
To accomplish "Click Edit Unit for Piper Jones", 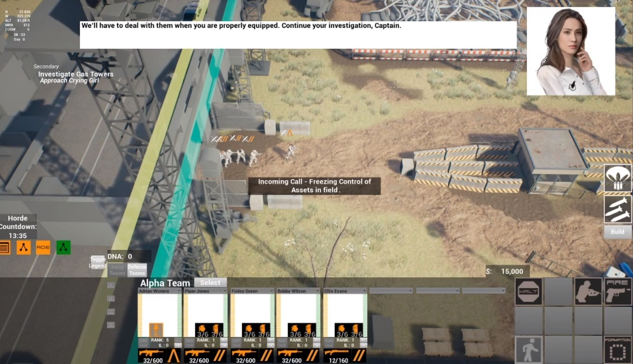I will [190, 343].
